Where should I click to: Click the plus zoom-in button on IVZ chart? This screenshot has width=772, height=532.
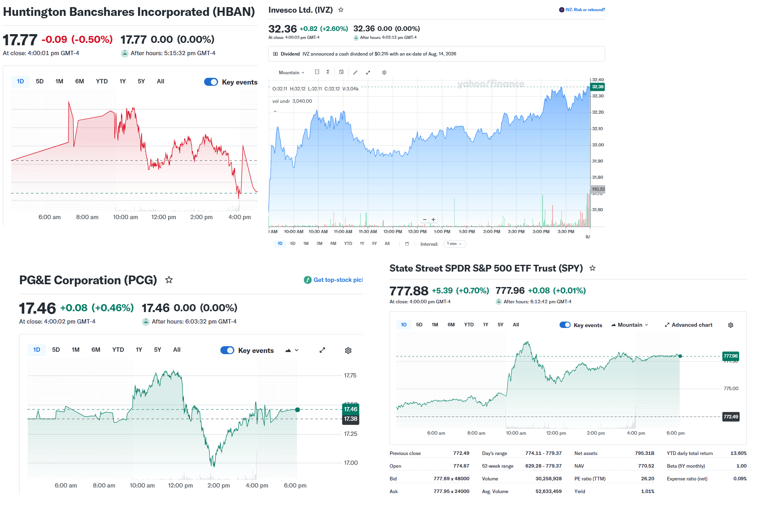pyautogui.click(x=433, y=220)
